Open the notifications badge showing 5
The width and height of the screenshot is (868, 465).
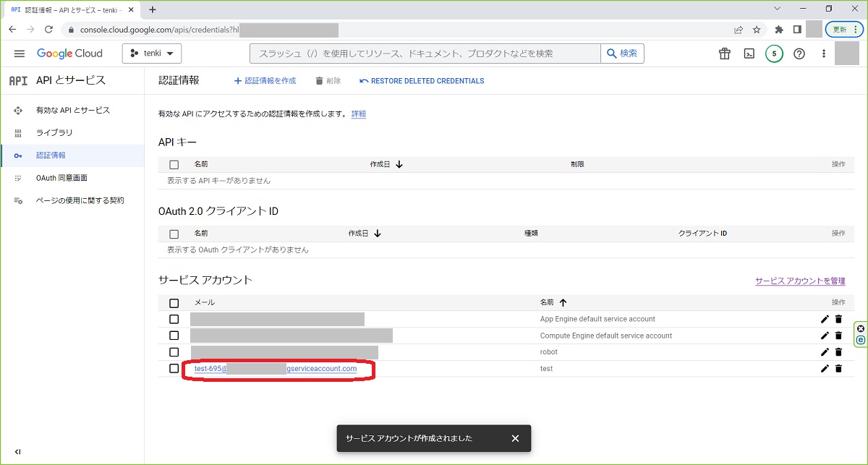point(774,54)
